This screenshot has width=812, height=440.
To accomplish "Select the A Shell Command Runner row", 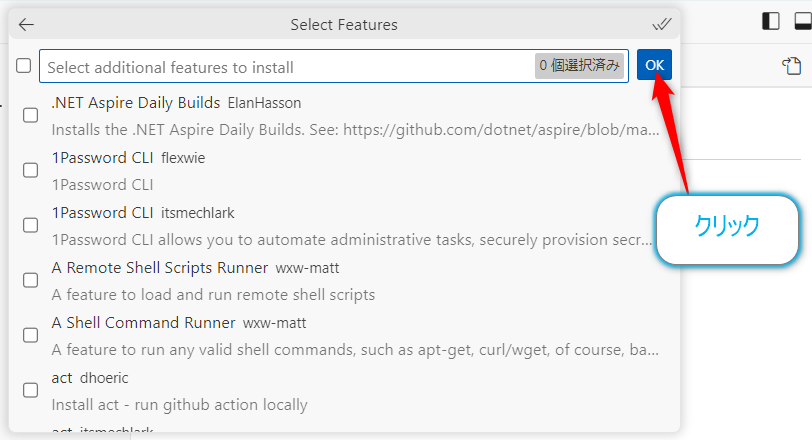I will tap(344, 336).
